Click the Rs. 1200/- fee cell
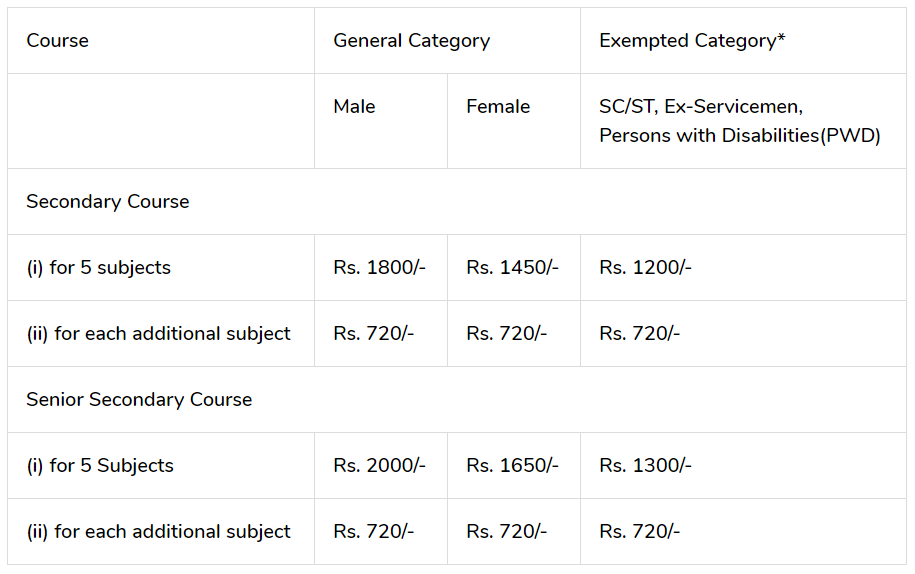 (743, 268)
